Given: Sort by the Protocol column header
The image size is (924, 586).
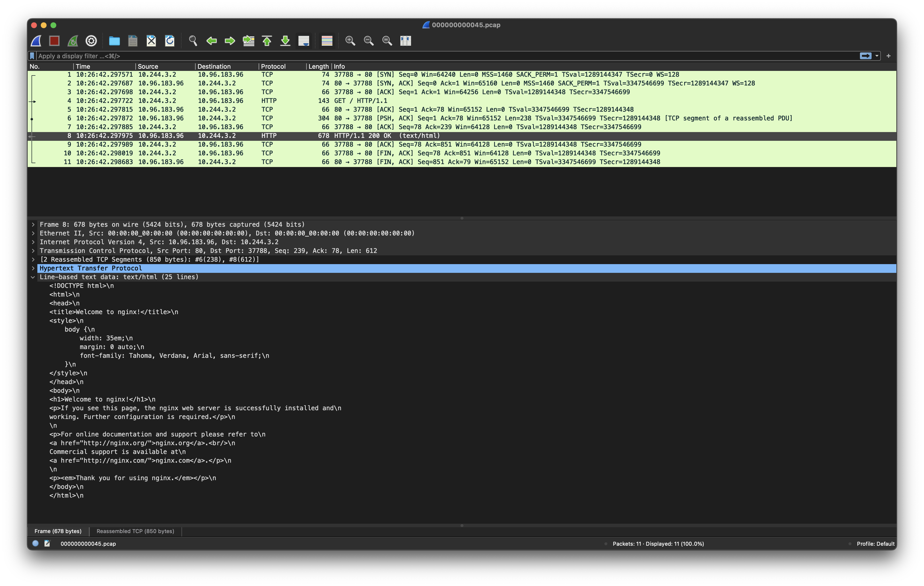Looking at the screenshot, I should pos(283,67).
